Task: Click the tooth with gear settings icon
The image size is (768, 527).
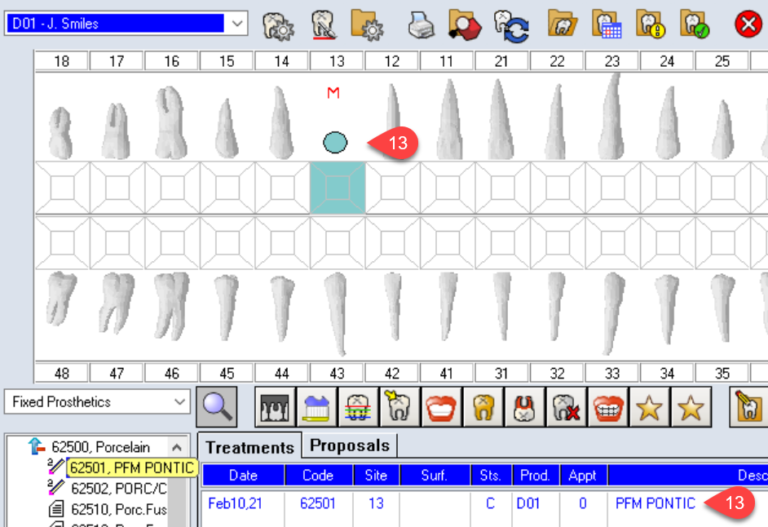Action: click(x=278, y=24)
